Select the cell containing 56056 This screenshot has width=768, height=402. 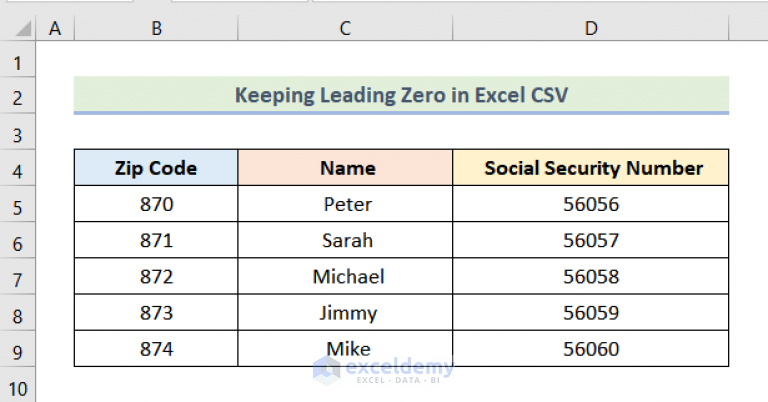[x=591, y=204]
